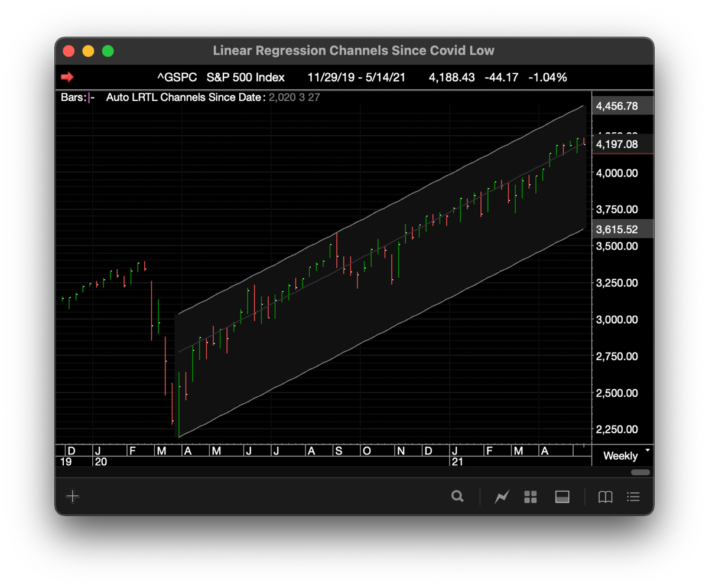The image size is (709, 588).
Task: Click the bulleted list icon
Action: point(633,497)
